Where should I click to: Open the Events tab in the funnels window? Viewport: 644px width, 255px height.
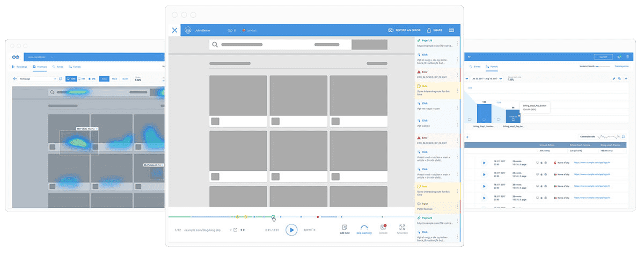[474, 67]
